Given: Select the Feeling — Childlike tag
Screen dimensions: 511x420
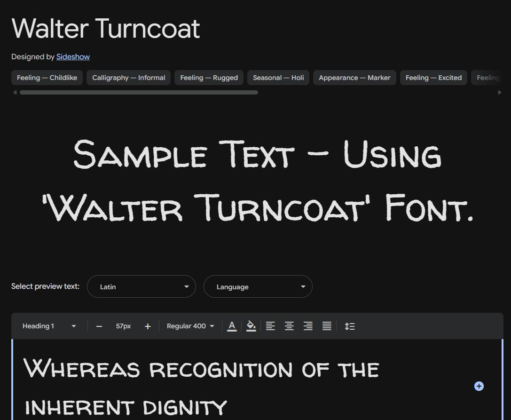Looking at the screenshot, I should pyautogui.click(x=47, y=78).
